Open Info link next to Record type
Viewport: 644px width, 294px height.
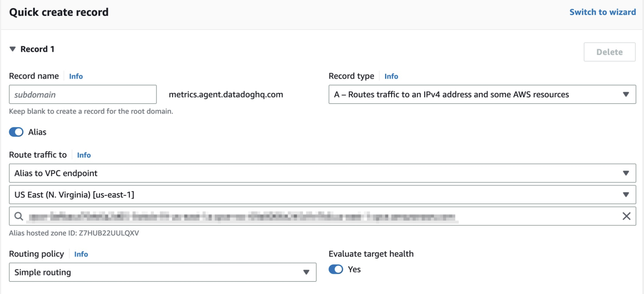tap(391, 76)
